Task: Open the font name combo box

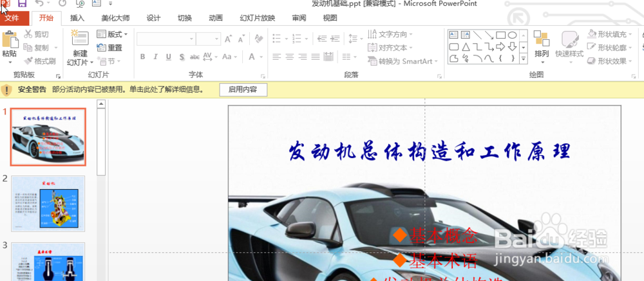Action: point(166,39)
